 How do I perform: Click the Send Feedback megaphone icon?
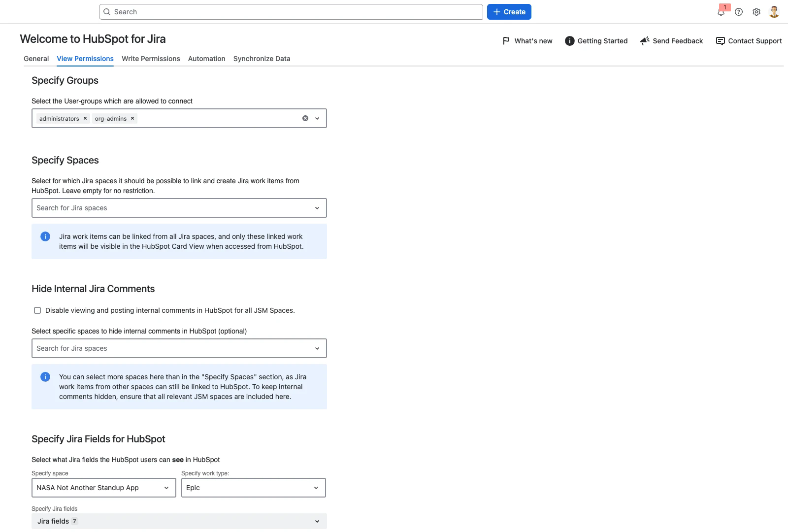645,41
